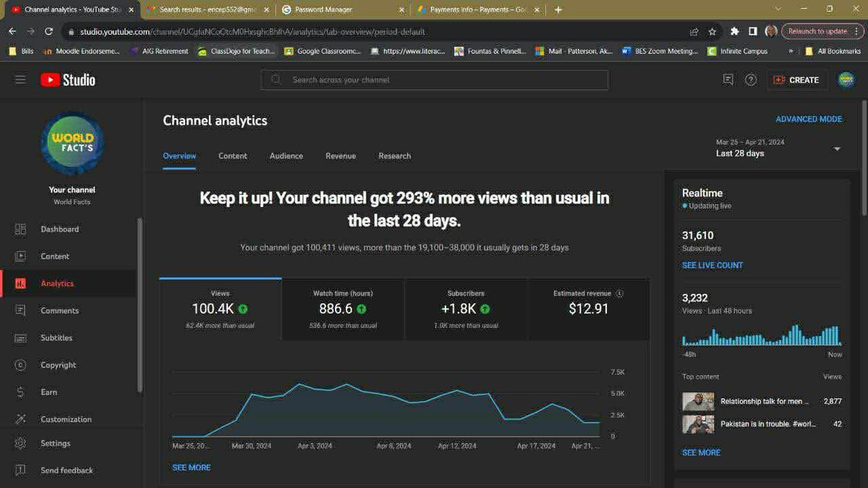Open the Last 28 days date range dropdown

(778, 148)
